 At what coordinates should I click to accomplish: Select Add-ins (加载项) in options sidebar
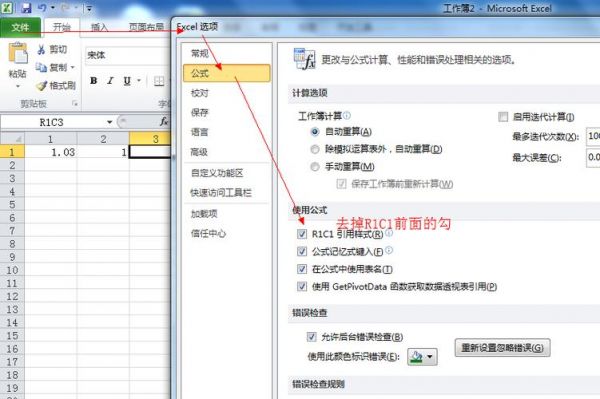(227, 213)
